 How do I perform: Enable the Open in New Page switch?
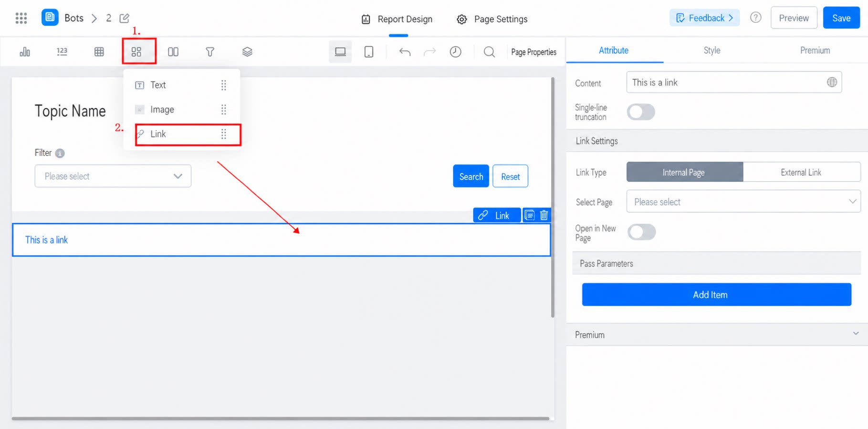coord(641,232)
